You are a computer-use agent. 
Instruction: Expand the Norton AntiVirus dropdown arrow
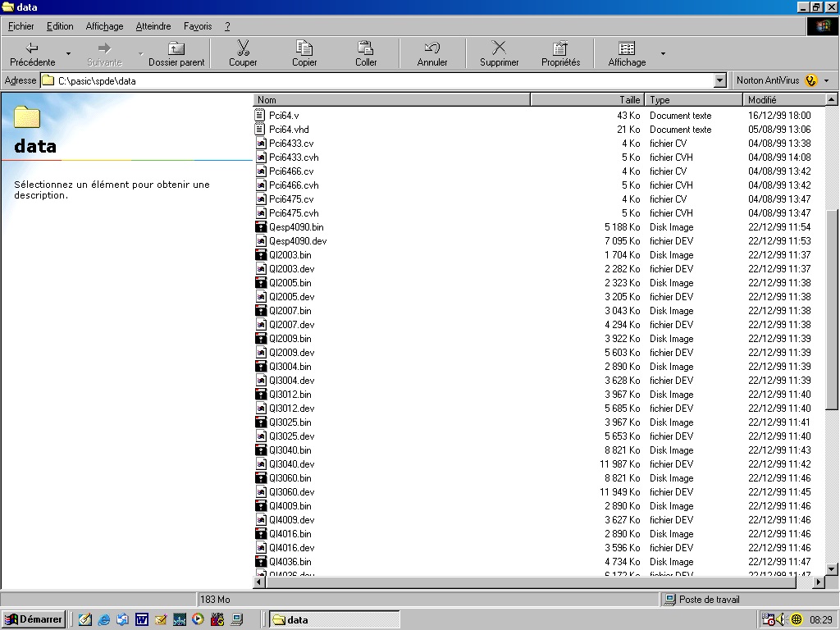tap(826, 80)
